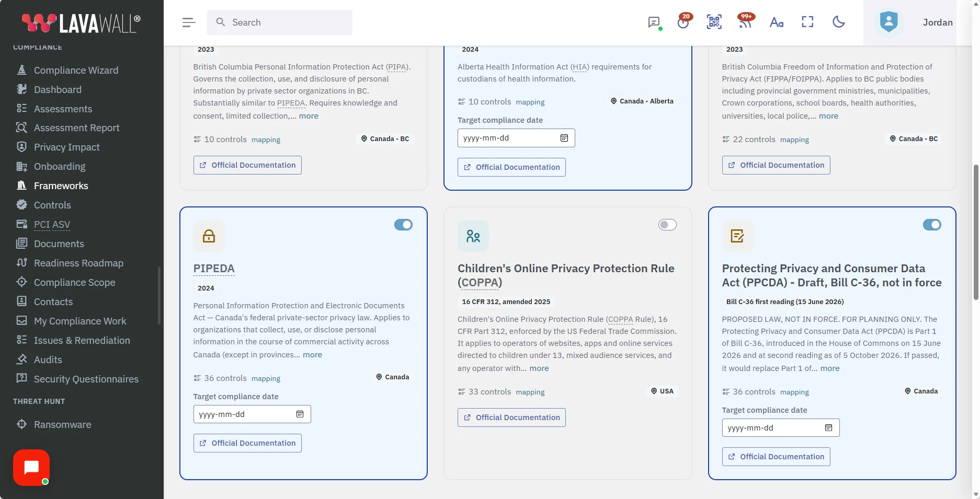Open Security Questionnaires in sidebar

point(86,379)
